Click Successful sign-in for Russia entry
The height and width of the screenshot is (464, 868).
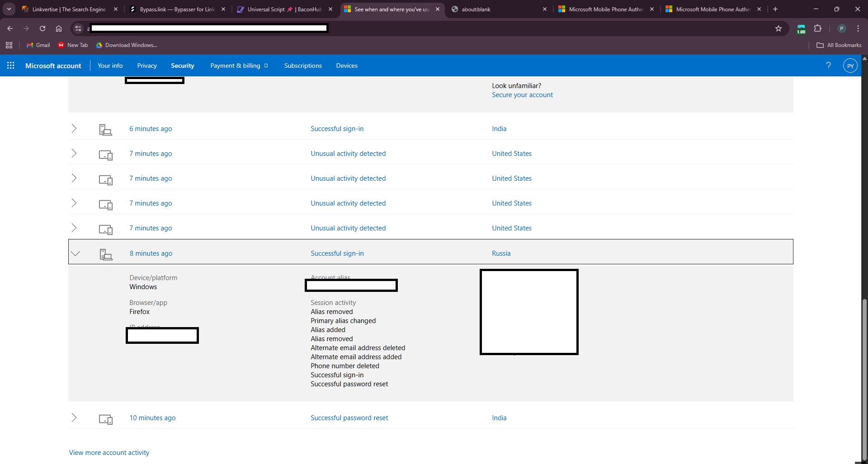click(x=337, y=253)
